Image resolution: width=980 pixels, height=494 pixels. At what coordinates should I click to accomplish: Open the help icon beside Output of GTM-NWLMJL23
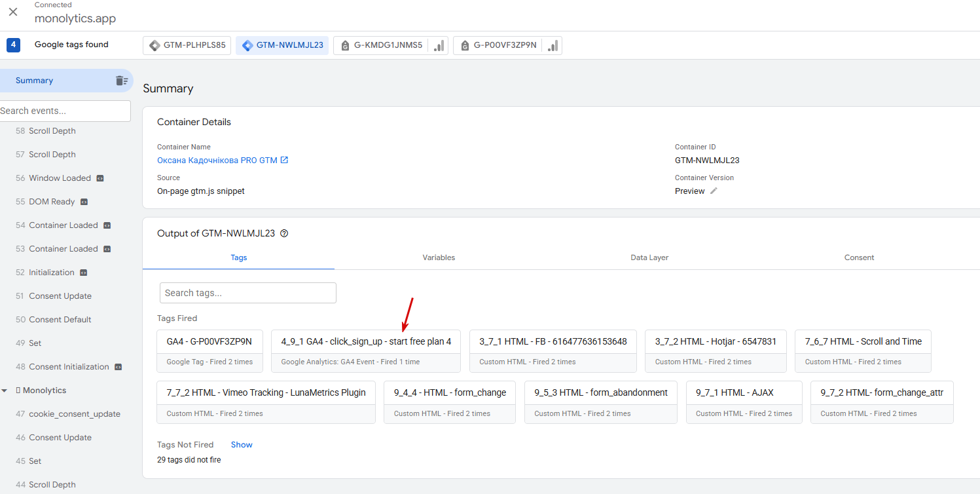(x=284, y=233)
